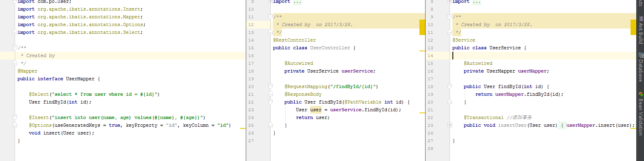Click the @RestController annotation

pos(294,40)
